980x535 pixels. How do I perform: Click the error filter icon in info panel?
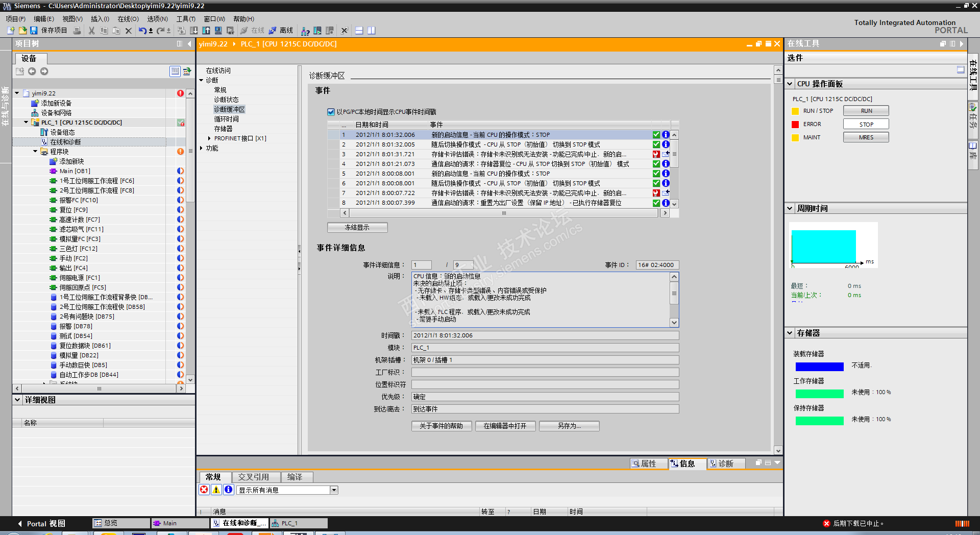pos(204,490)
